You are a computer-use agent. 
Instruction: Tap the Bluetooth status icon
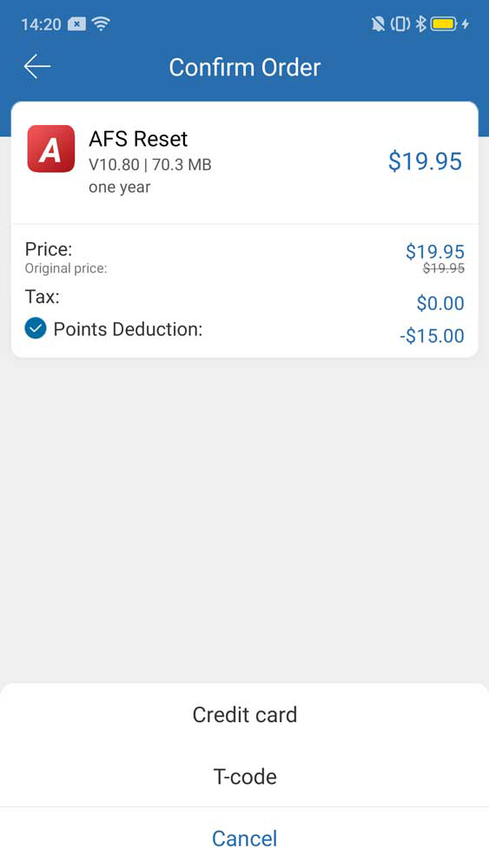tap(421, 23)
